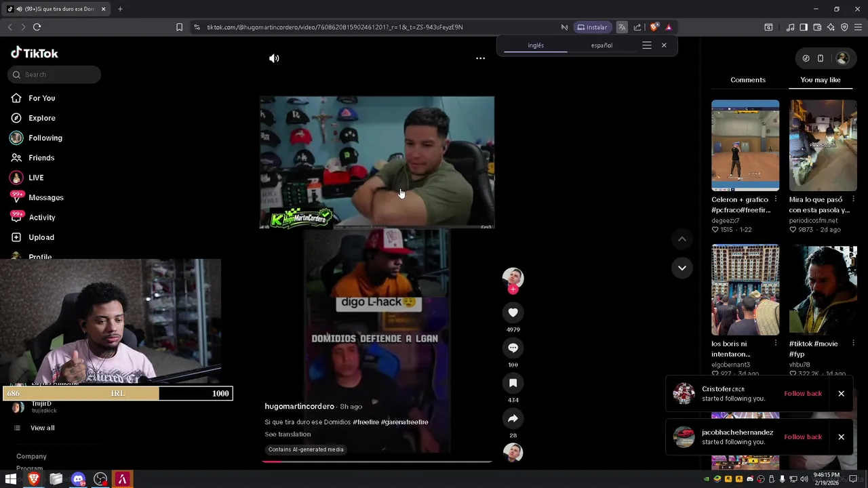This screenshot has width=868, height=488.
Task: Click the Instalar app button
Action: 592,27
